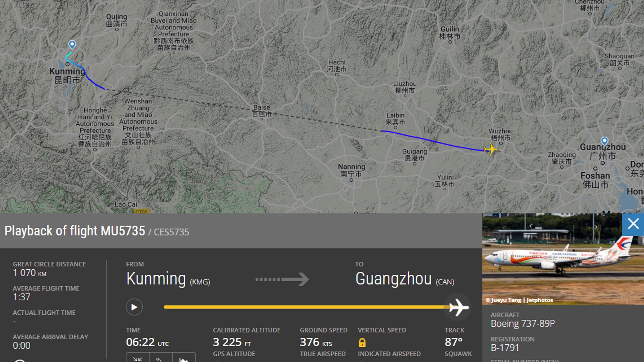644x362 pixels.
Task: Click the Kunming (KMG) origin airport
Action: (x=168, y=279)
